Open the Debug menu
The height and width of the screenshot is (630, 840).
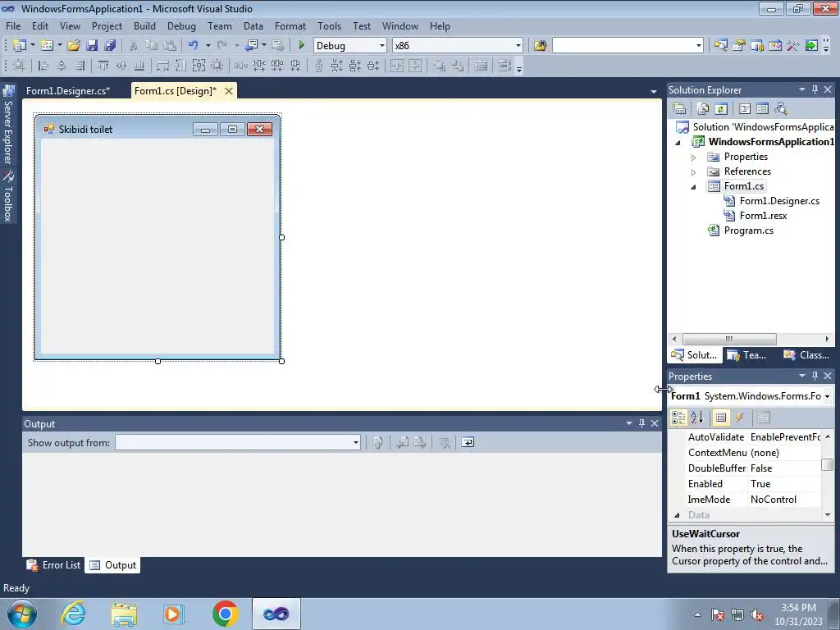pyautogui.click(x=181, y=25)
